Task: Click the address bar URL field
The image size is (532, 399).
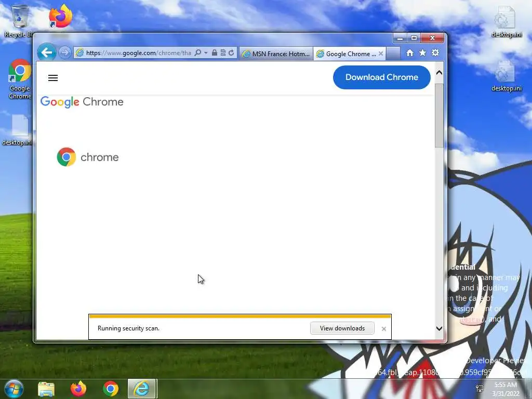Action: tap(138, 53)
